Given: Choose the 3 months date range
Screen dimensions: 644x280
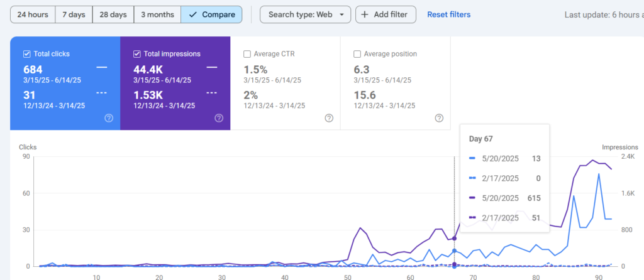Looking at the screenshot, I should coord(157,14).
